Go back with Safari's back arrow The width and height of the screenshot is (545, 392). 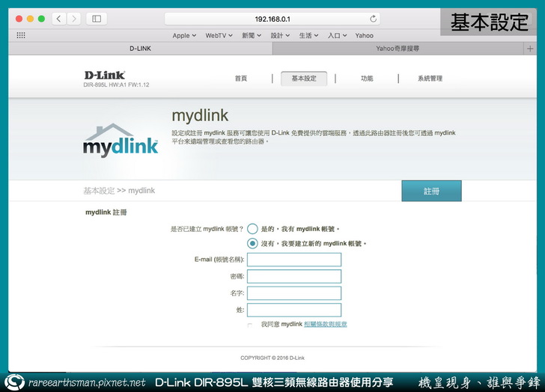point(59,19)
